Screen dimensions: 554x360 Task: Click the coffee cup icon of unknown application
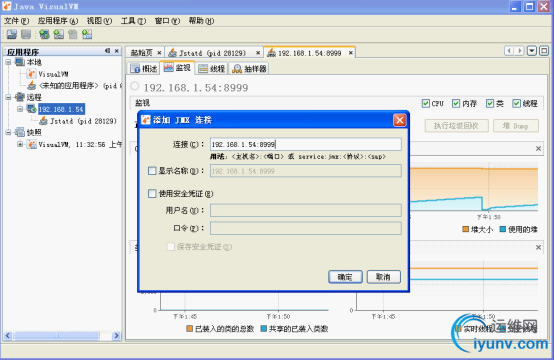31,85
